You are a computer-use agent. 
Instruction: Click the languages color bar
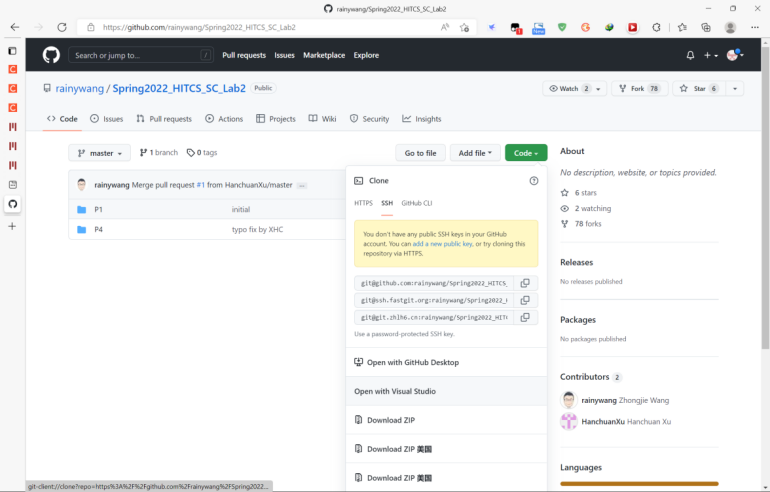639,484
